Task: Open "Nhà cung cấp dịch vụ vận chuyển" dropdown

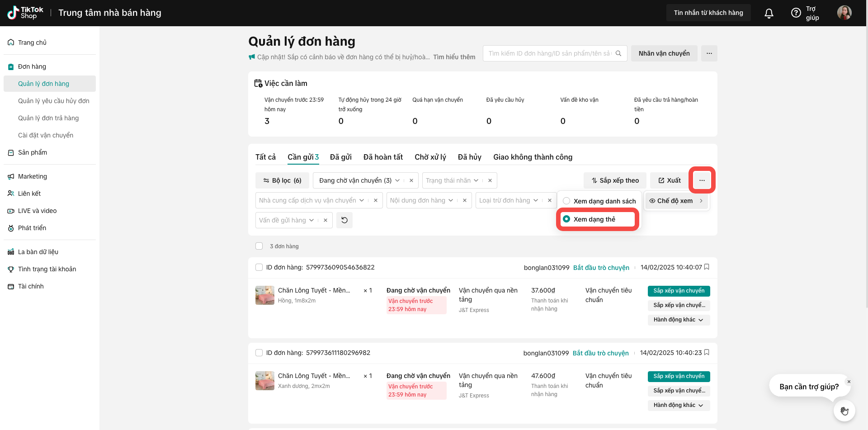Action: (311, 200)
